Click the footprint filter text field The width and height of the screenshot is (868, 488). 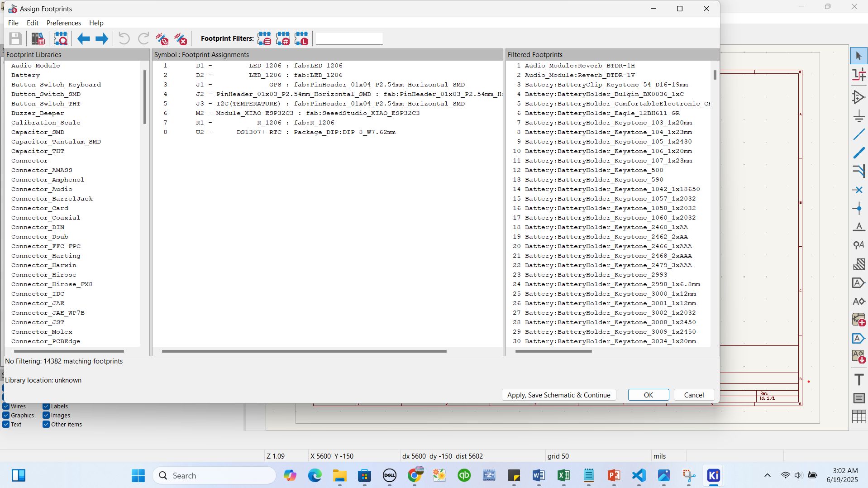tap(349, 39)
